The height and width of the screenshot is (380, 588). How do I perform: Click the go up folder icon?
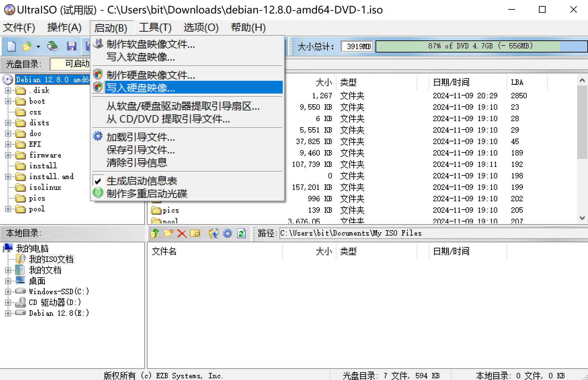pyautogui.click(x=155, y=233)
